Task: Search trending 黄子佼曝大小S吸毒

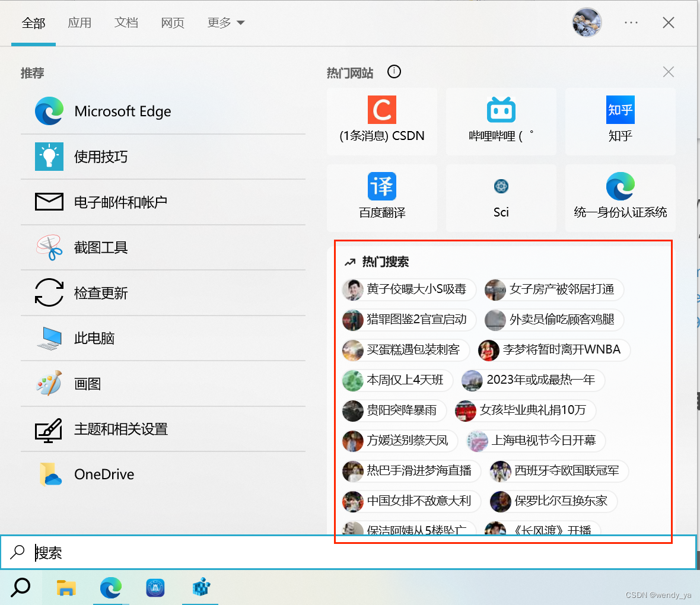Action: point(409,289)
